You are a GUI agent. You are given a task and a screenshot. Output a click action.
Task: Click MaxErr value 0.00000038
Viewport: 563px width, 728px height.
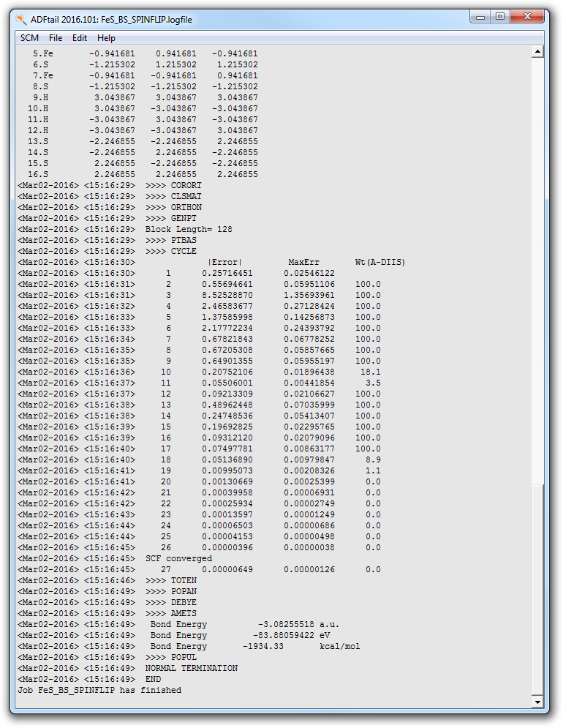point(309,547)
